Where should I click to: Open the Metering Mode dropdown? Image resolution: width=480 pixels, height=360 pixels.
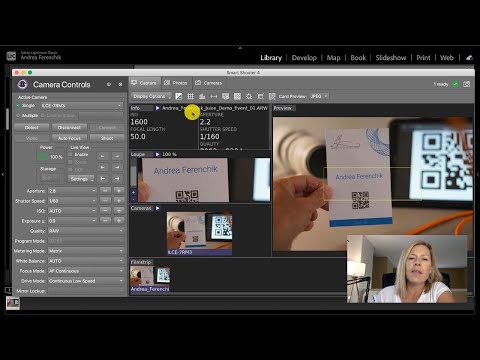tap(86, 251)
